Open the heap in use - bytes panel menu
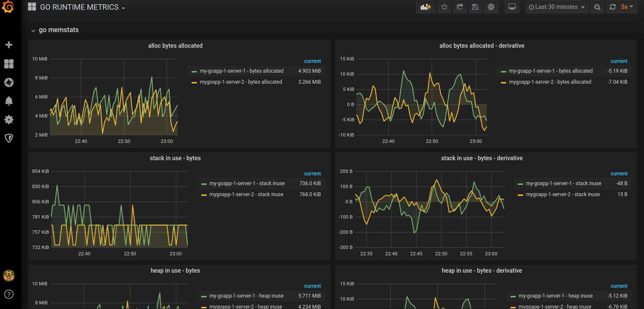The image size is (644, 309). pyautogui.click(x=175, y=271)
